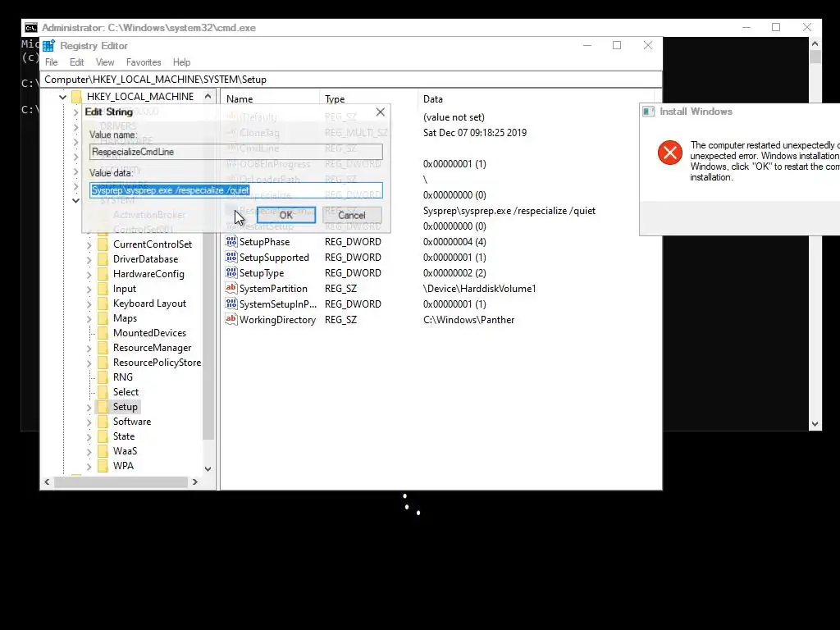Expand the Keyboard Layout key

(89, 304)
